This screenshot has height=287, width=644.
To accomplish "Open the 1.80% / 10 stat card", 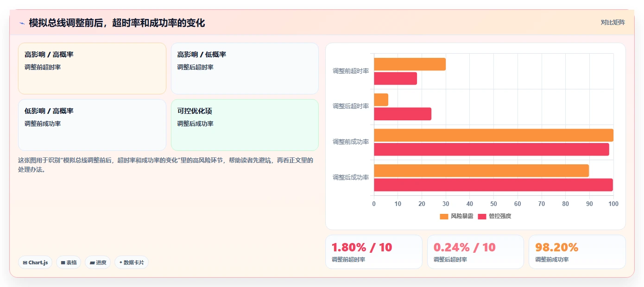I will [x=374, y=252].
